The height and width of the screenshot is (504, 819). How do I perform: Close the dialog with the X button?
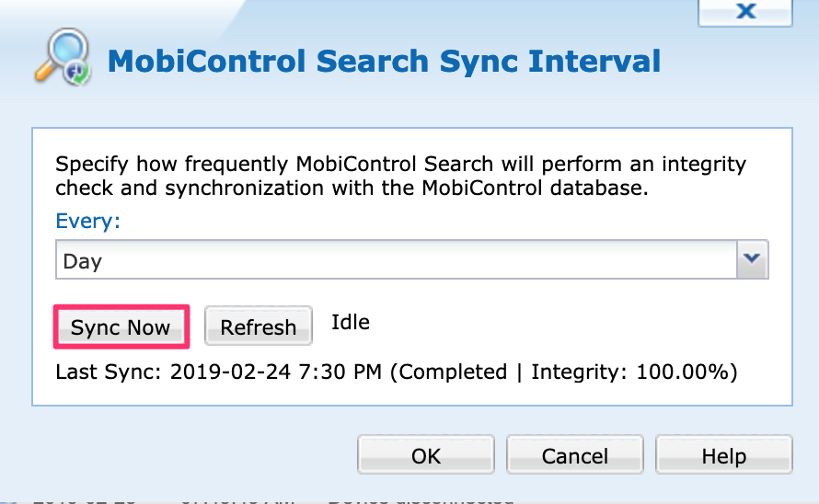point(746,12)
